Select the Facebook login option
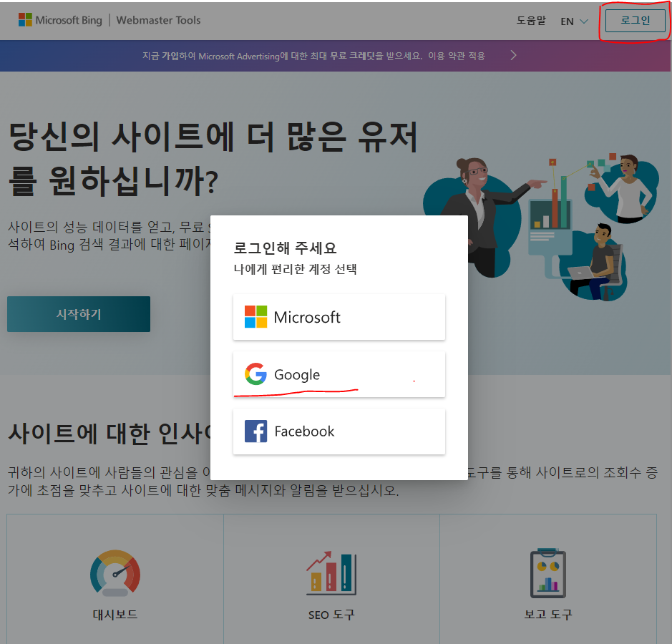This screenshot has height=644, width=672. pyautogui.click(x=339, y=431)
